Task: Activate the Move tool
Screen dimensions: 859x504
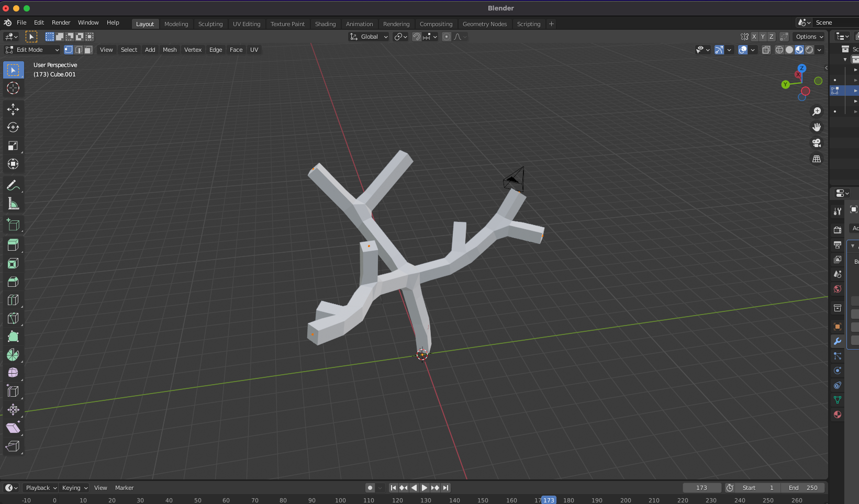Action: click(13, 109)
